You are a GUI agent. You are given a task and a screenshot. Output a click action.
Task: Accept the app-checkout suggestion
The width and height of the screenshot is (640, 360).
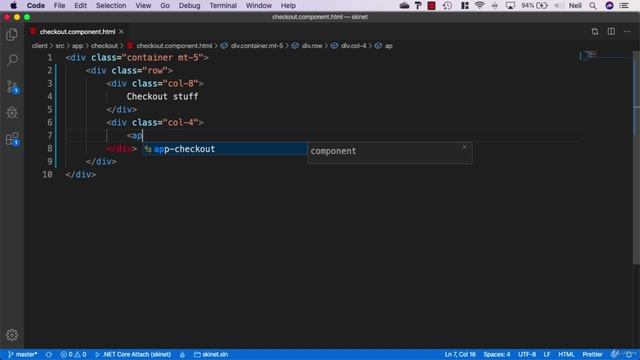224,149
